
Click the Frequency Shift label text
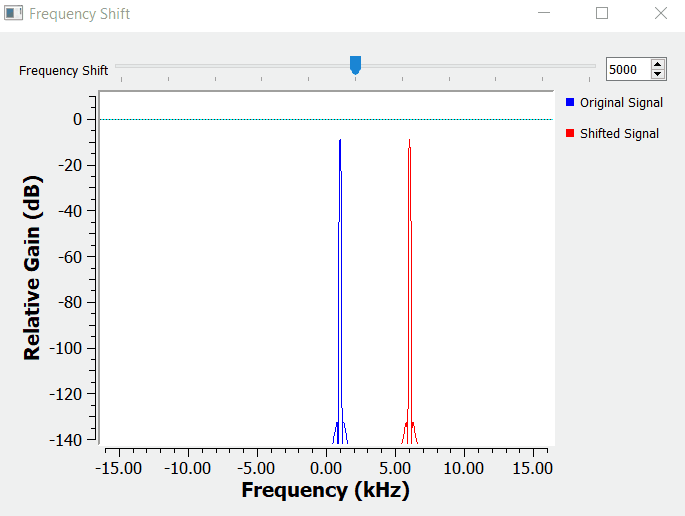click(x=63, y=70)
